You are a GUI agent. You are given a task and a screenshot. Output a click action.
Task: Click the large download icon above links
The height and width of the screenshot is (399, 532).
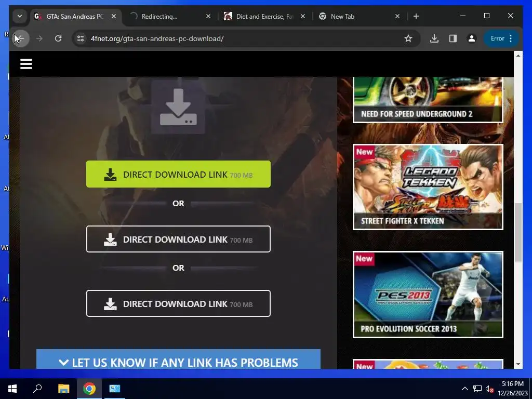click(x=178, y=107)
